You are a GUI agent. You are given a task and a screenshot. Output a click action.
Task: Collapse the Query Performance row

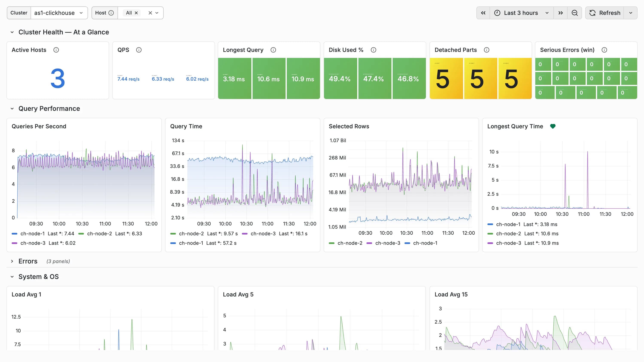[x=12, y=109]
